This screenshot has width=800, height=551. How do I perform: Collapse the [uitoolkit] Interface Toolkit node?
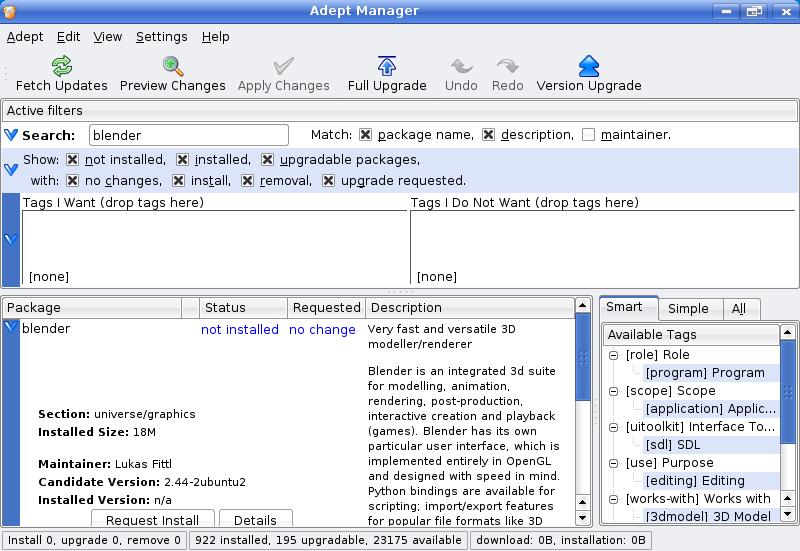pyautogui.click(x=614, y=427)
